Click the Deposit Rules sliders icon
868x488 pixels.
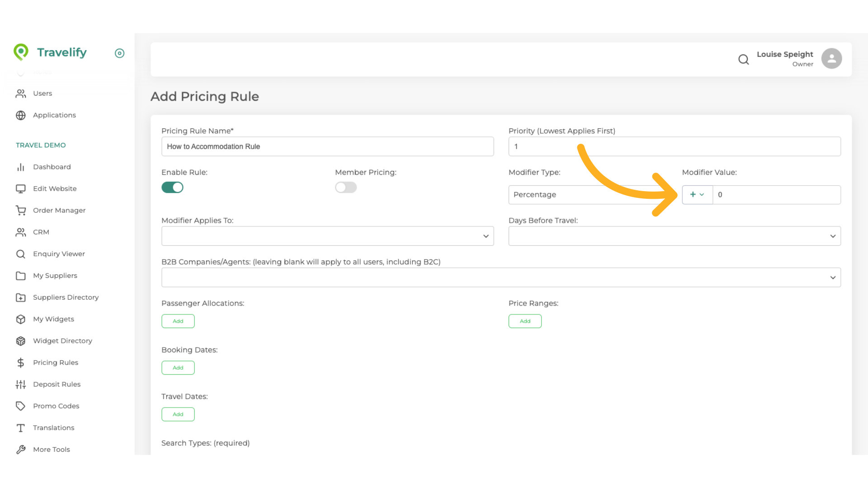pos(21,384)
